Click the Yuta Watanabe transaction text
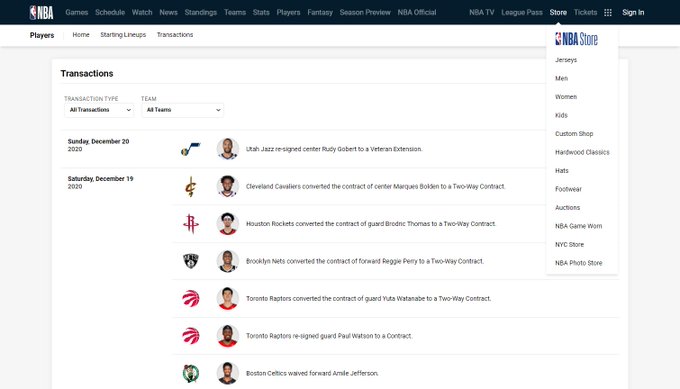Image resolution: width=680 pixels, height=389 pixels. pos(369,298)
